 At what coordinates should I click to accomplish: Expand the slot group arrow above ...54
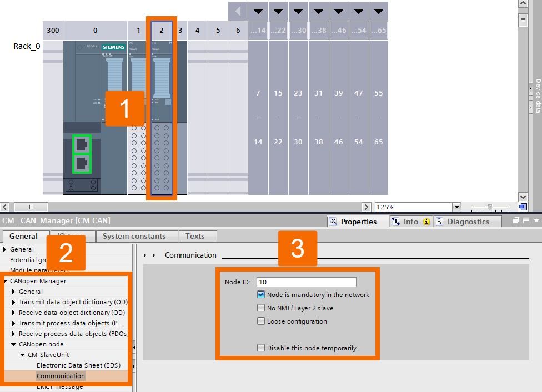(358, 11)
